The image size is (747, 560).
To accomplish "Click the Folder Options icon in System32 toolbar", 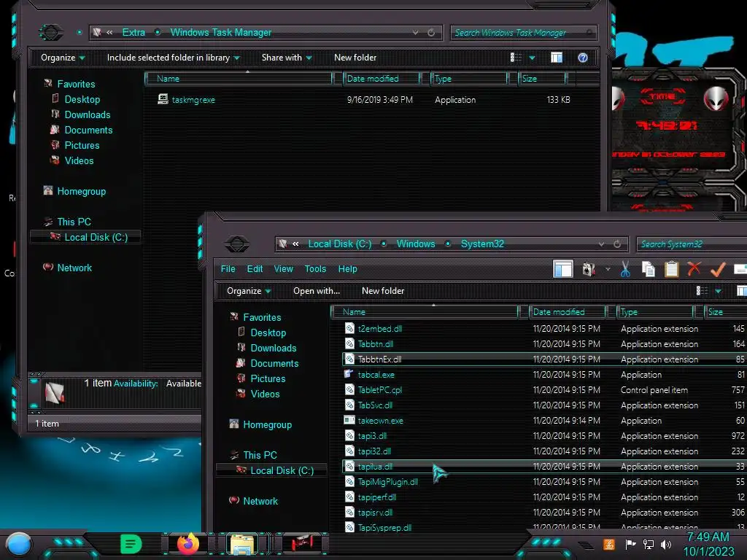I will point(589,269).
